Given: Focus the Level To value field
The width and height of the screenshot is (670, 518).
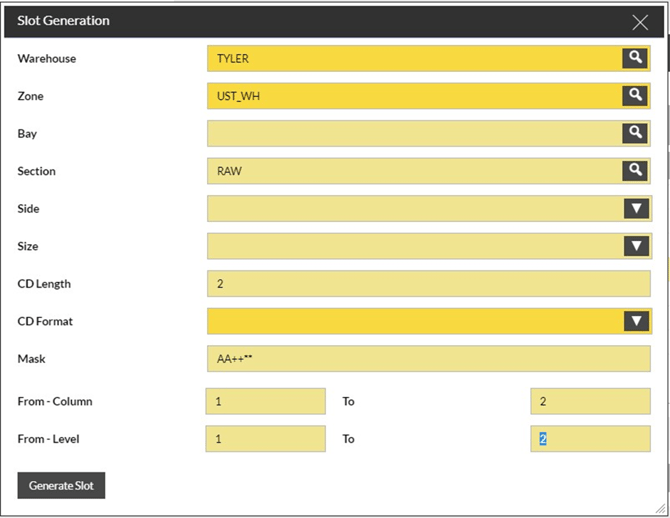Looking at the screenshot, I should click(590, 439).
